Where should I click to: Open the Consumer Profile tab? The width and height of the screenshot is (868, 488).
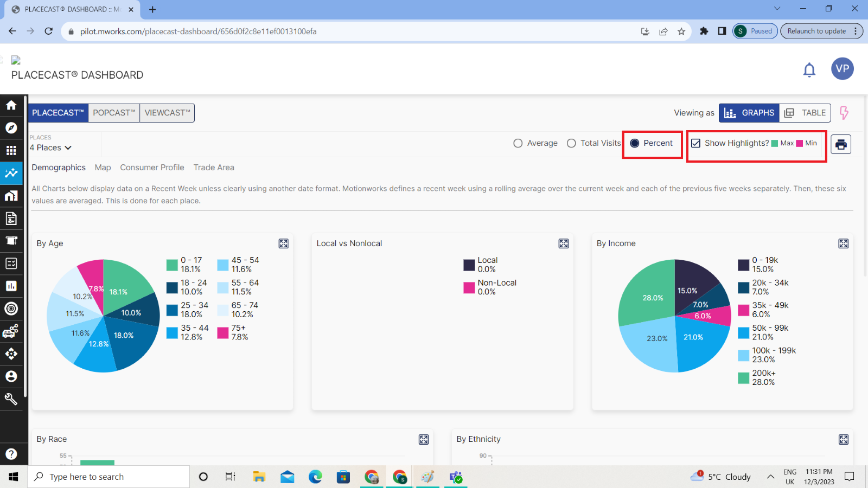(x=152, y=168)
